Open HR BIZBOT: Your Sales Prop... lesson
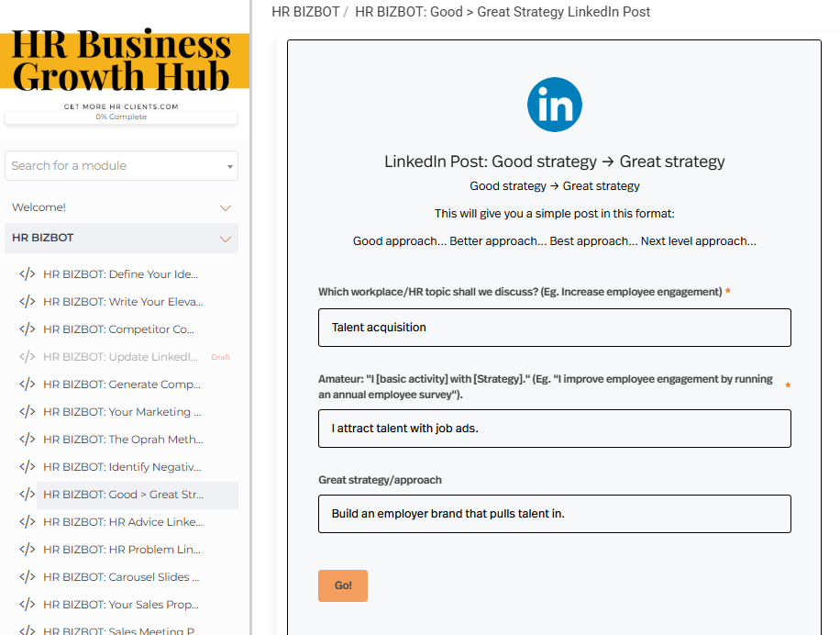The width and height of the screenshot is (840, 635). [121, 605]
